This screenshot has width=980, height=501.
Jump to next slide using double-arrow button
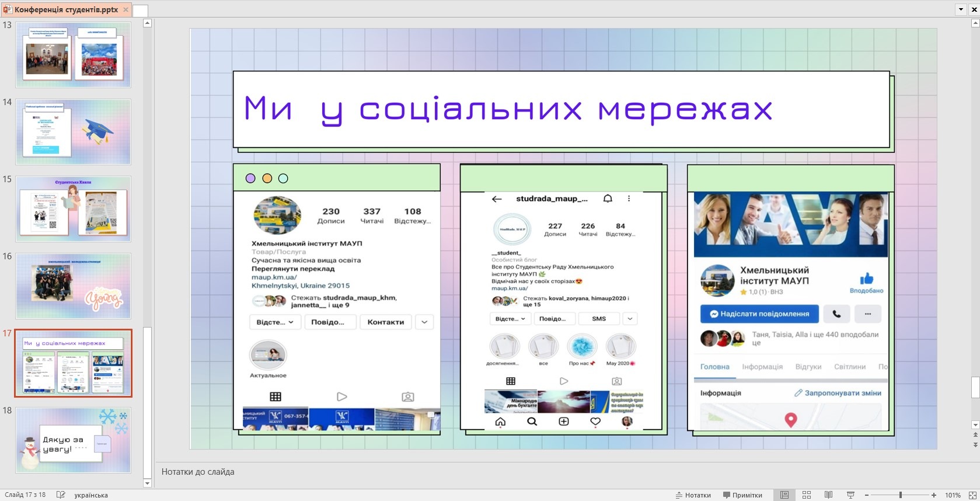[x=975, y=445]
